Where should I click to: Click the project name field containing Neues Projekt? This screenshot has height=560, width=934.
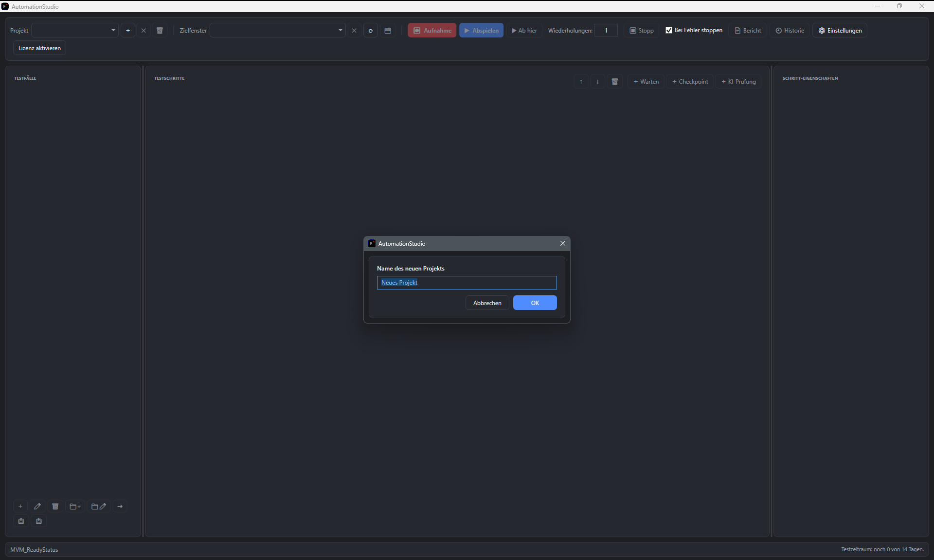tap(467, 283)
